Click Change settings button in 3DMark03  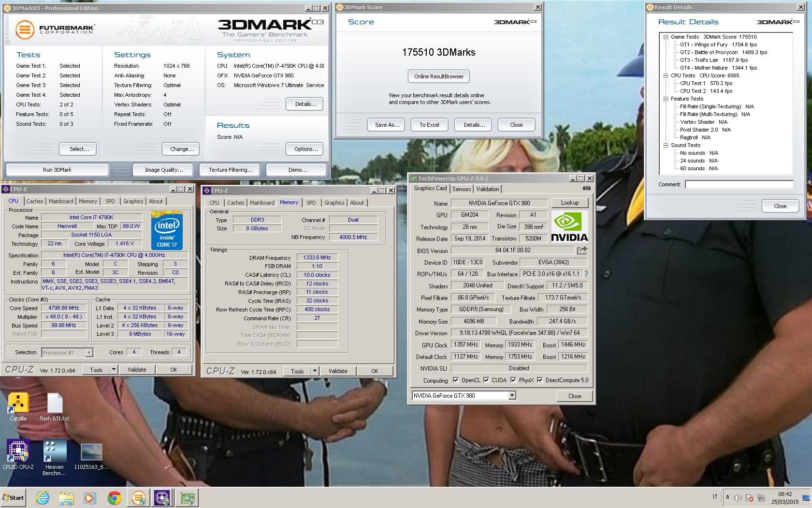tap(182, 149)
